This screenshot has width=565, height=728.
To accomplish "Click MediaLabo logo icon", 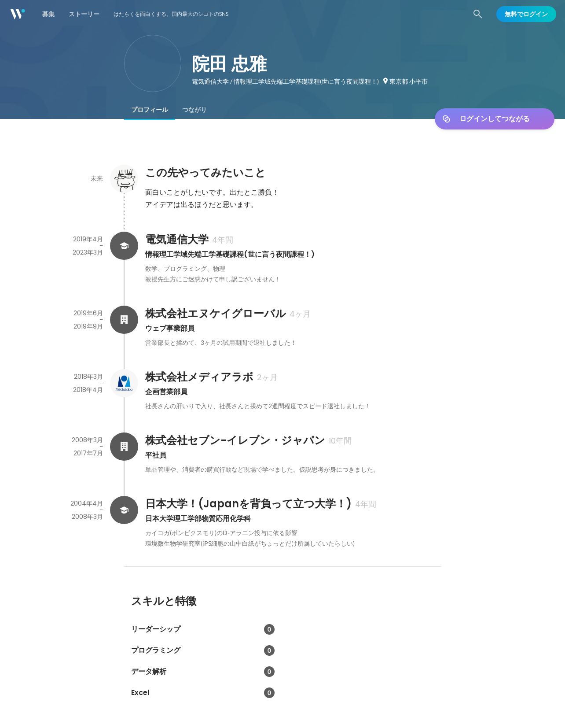I will 124,383.
